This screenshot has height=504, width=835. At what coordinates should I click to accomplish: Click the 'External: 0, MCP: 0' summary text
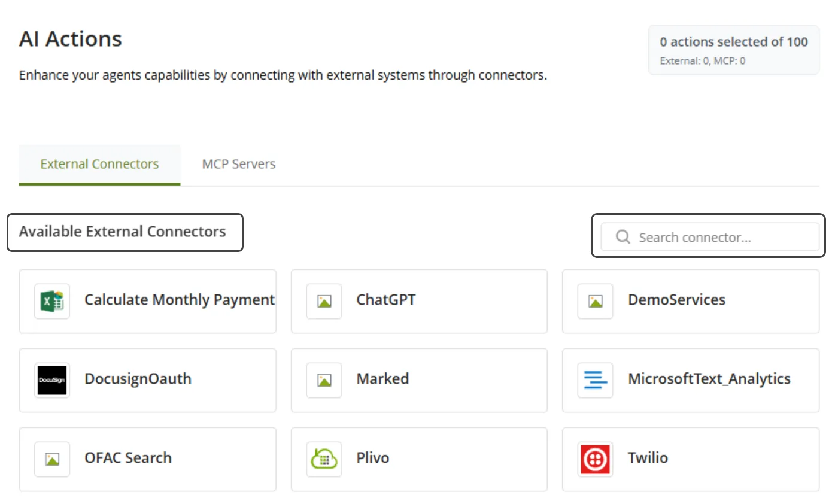(x=703, y=60)
